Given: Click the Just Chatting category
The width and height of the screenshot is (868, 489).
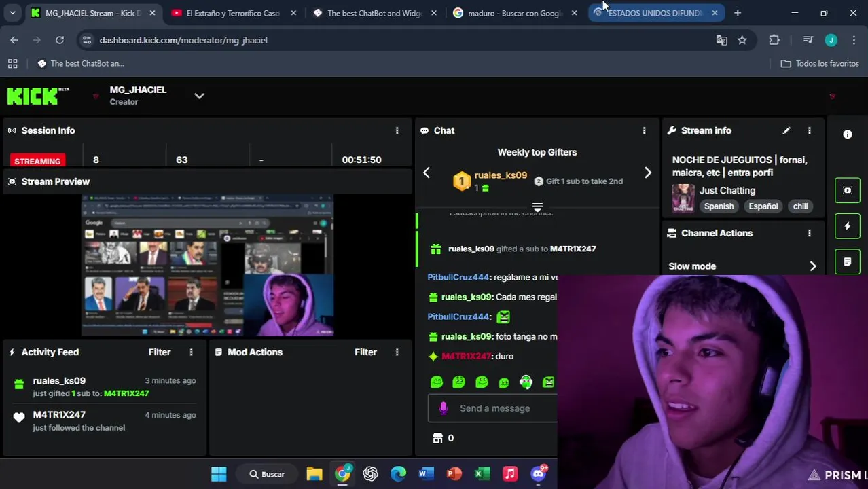Looking at the screenshot, I should (x=727, y=190).
